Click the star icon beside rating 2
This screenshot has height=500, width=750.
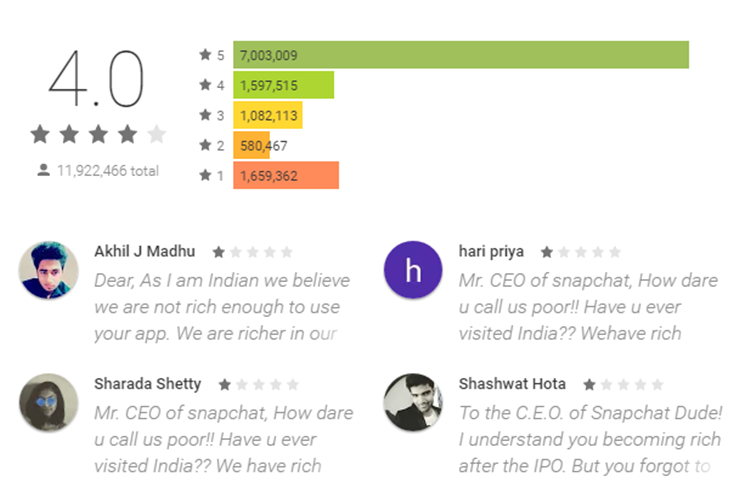click(205, 145)
